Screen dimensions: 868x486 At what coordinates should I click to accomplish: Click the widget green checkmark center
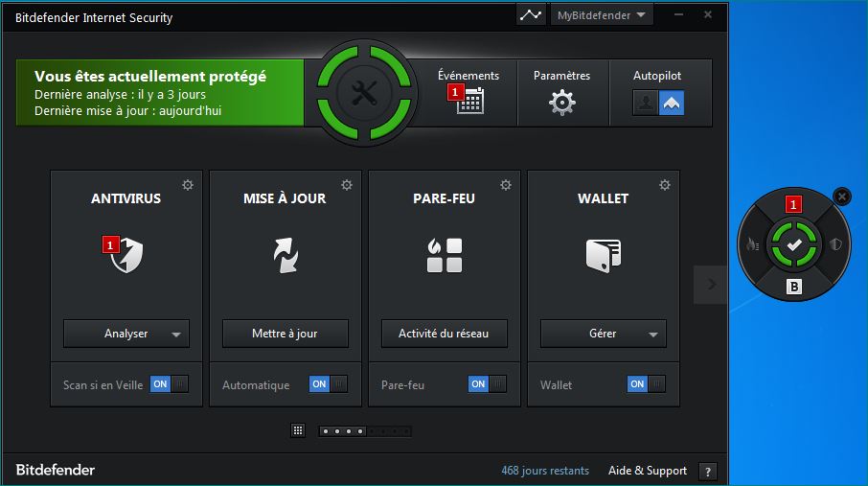point(794,244)
